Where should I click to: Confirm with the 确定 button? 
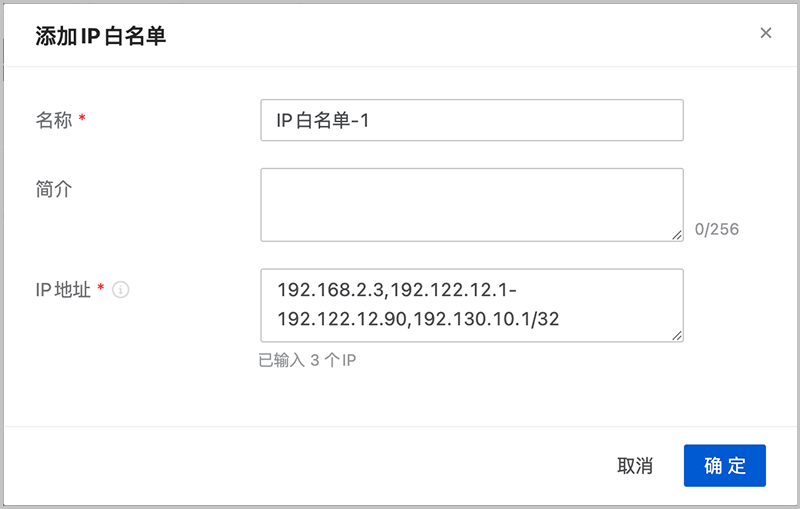tap(724, 466)
